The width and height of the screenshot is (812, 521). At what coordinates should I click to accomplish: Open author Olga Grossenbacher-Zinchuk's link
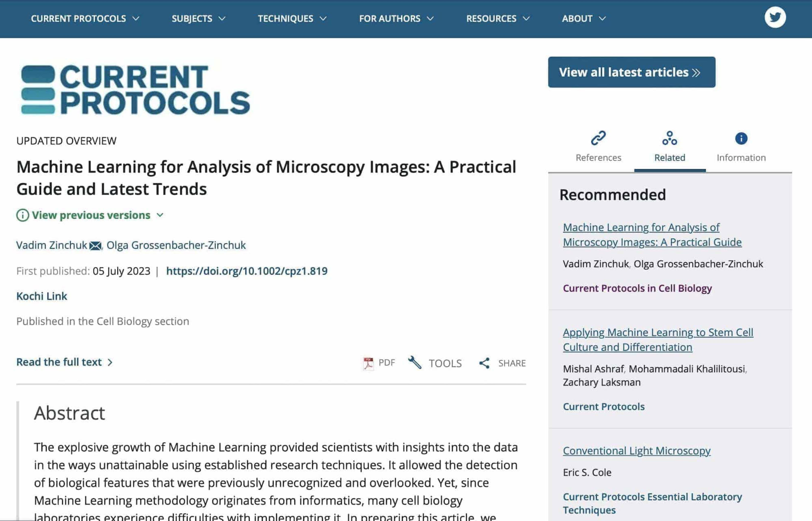click(176, 245)
